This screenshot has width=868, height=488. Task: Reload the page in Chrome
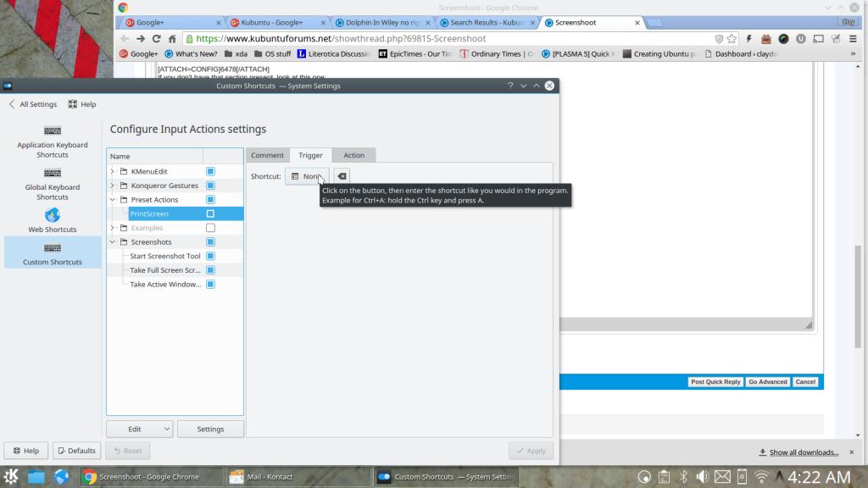click(157, 39)
